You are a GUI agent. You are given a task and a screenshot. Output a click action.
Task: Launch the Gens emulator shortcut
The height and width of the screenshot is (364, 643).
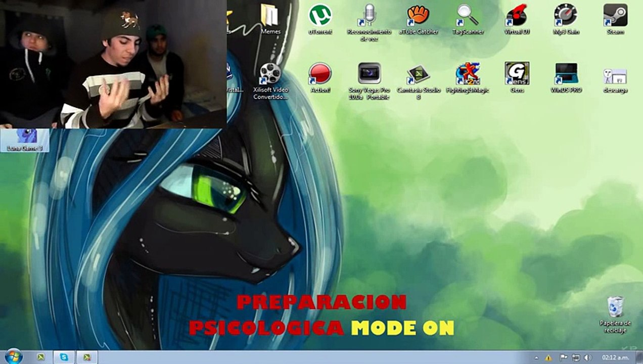pyautogui.click(x=517, y=77)
